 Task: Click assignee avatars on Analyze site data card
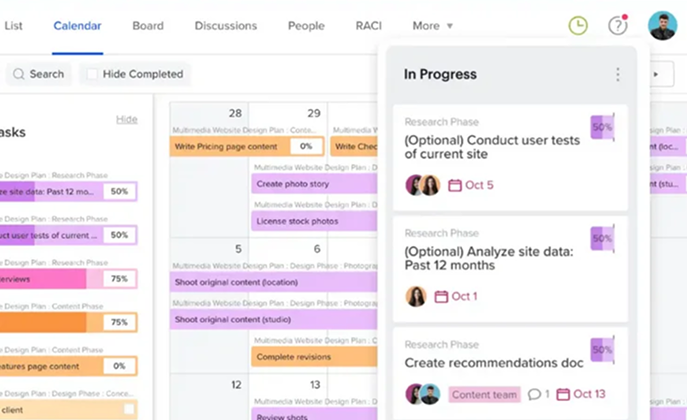pos(416,296)
